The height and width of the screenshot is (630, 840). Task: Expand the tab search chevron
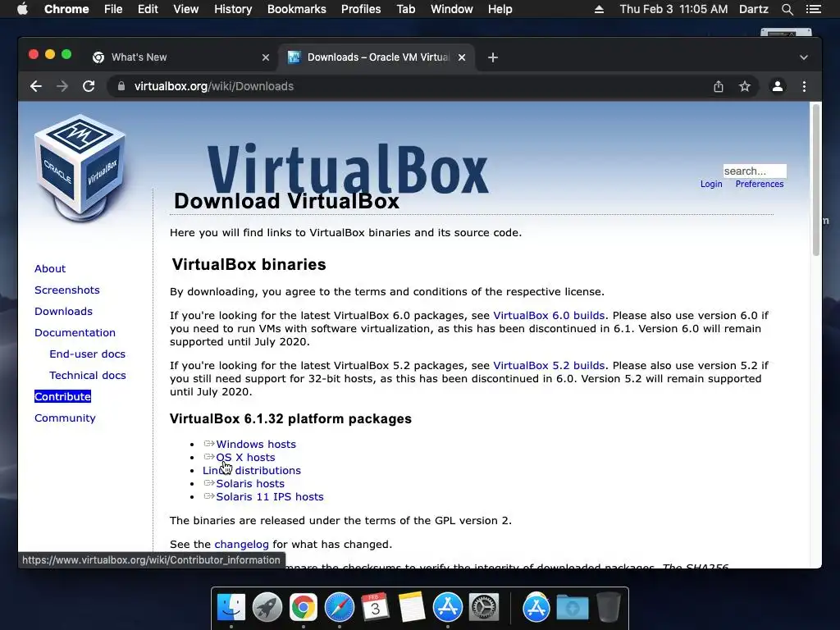coord(804,57)
